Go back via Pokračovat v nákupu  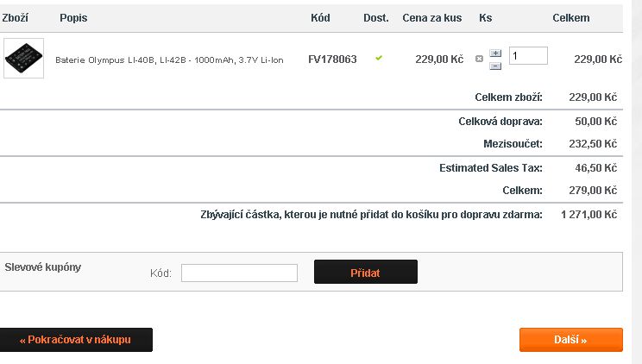click(x=75, y=340)
